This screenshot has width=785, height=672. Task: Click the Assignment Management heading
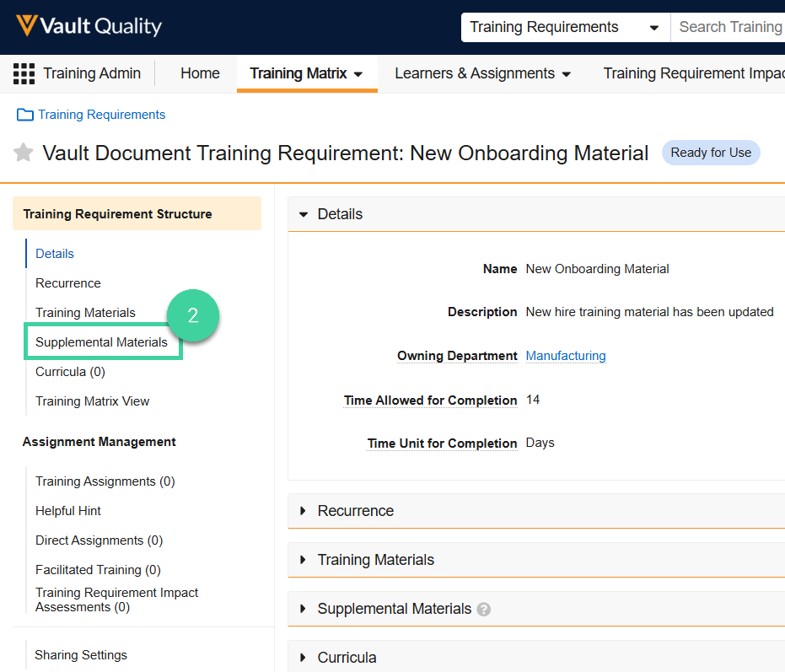(x=99, y=442)
